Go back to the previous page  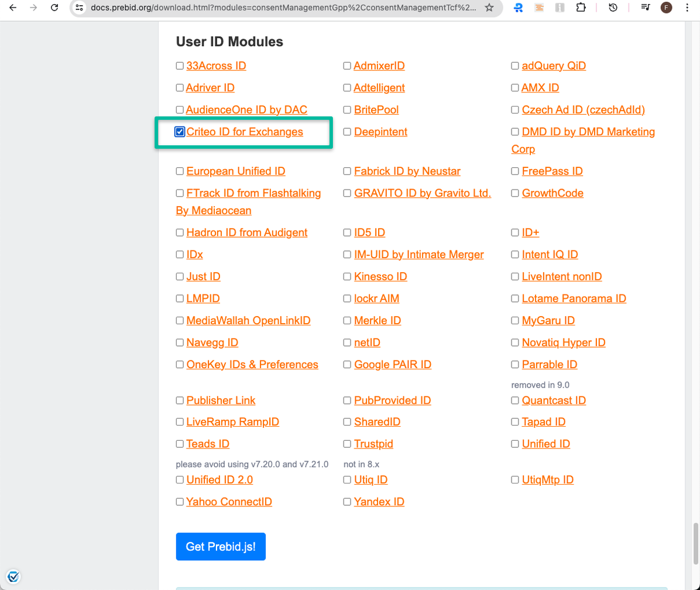tap(12, 8)
